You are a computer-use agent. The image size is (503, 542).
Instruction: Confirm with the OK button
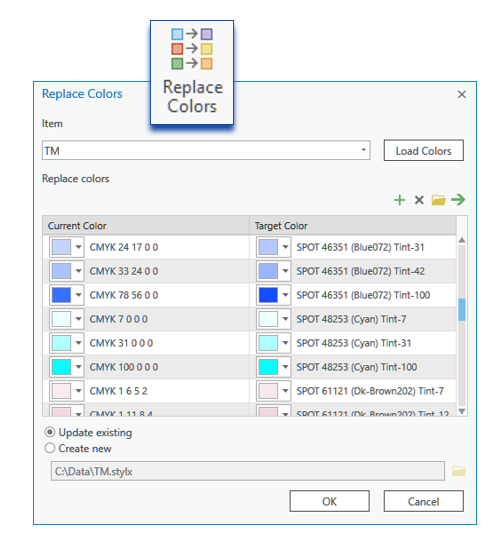(329, 501)
